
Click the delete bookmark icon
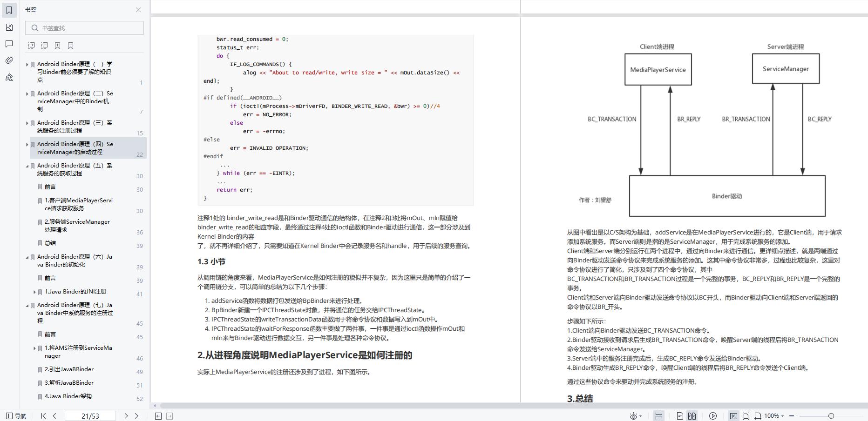[70, 46]
